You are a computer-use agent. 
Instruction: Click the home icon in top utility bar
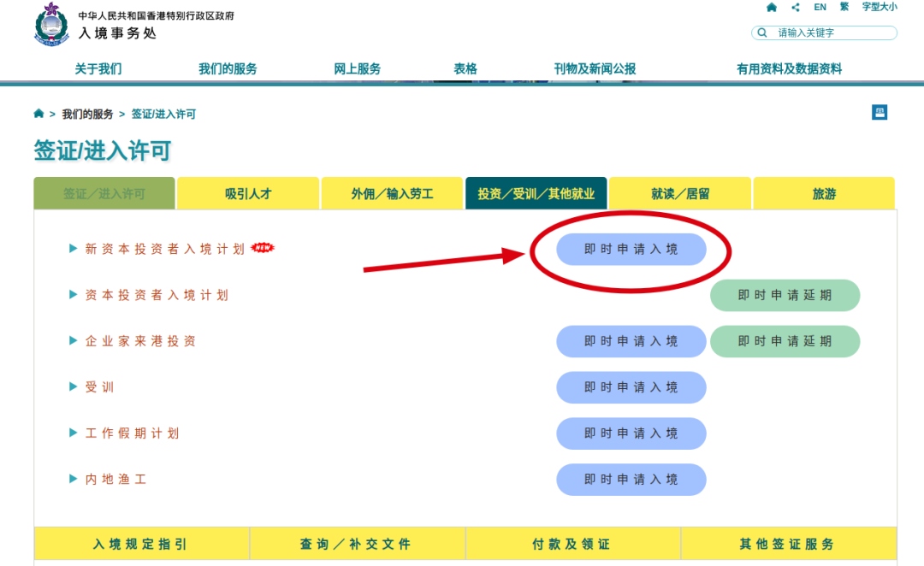click(772, 7)
